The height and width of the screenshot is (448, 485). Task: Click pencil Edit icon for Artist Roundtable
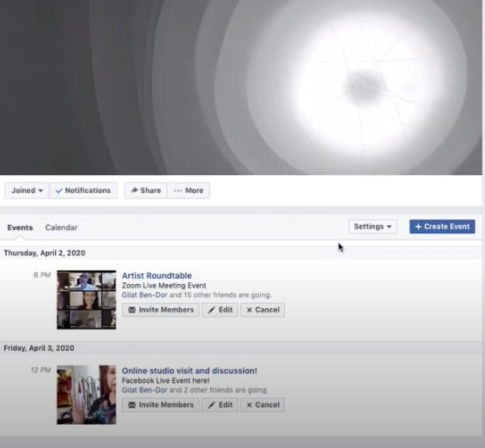point(211,310)
